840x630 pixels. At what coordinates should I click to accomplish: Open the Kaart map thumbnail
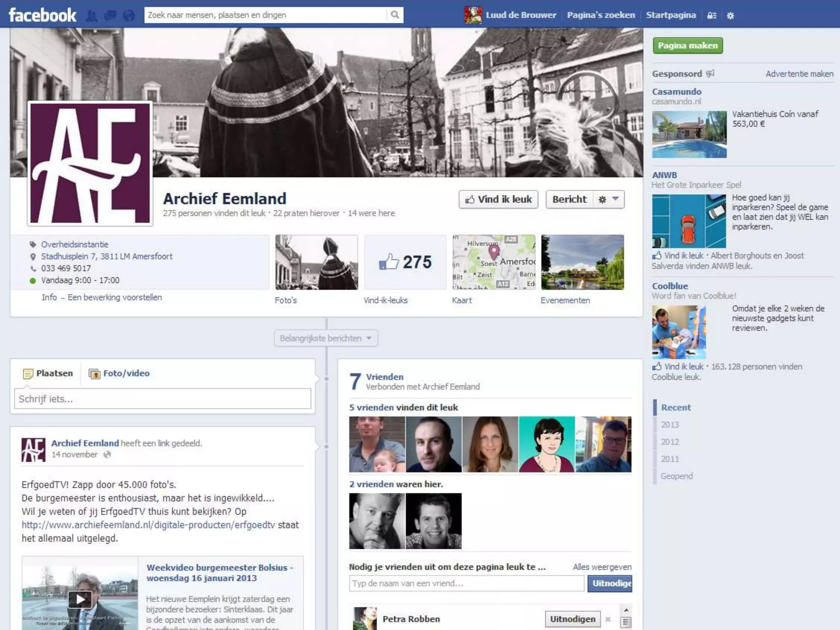[x=494, y=262]
